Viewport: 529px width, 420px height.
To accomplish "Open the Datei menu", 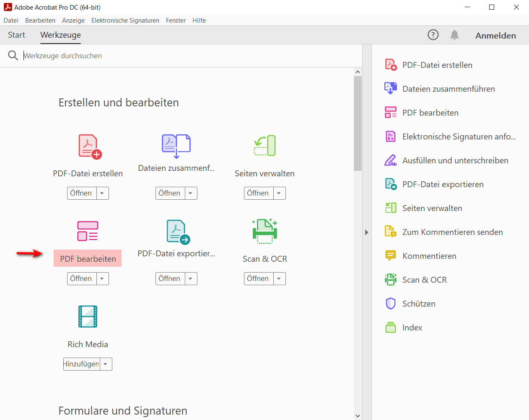I will click(x=11, y=20).
